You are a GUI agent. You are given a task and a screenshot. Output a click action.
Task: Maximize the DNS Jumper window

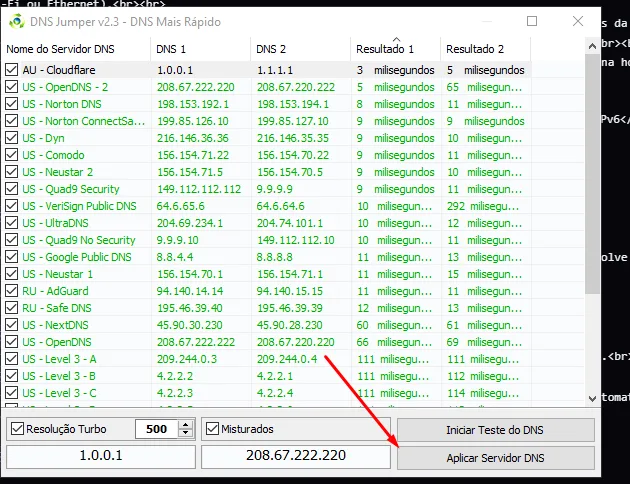(532, 21)
